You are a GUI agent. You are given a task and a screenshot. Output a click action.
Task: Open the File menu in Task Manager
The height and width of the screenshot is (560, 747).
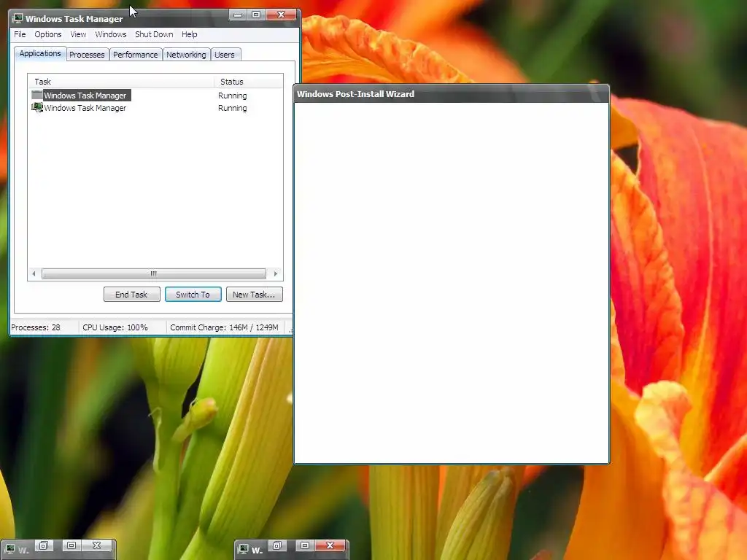coord(20,34)
